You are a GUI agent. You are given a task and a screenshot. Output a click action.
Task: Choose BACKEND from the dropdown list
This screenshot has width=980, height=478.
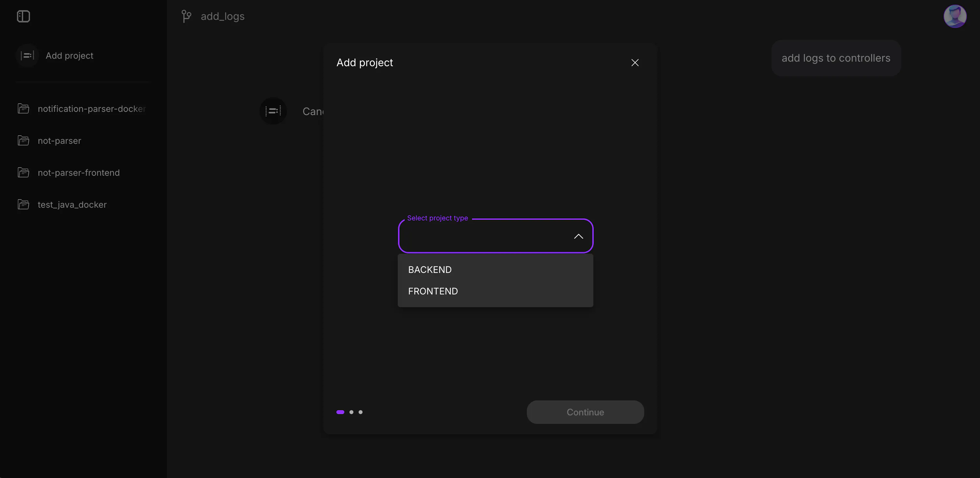point(495,270)
